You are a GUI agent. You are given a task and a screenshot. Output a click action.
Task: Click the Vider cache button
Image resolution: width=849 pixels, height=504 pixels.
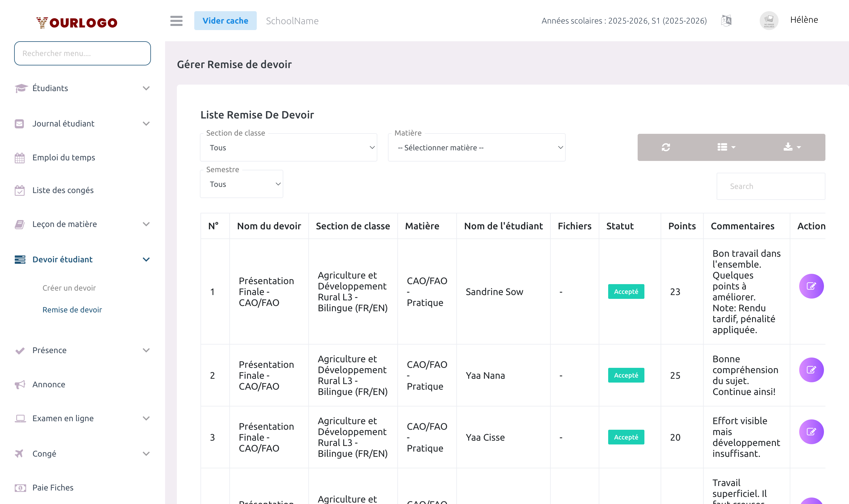pos(225,21)
